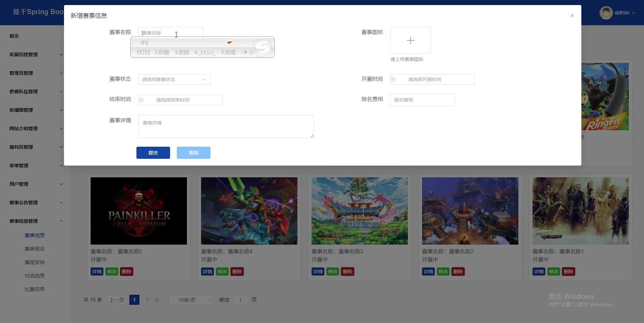Focus the 报名费用 input field
The image size is (644, 323).
(422, 100)
